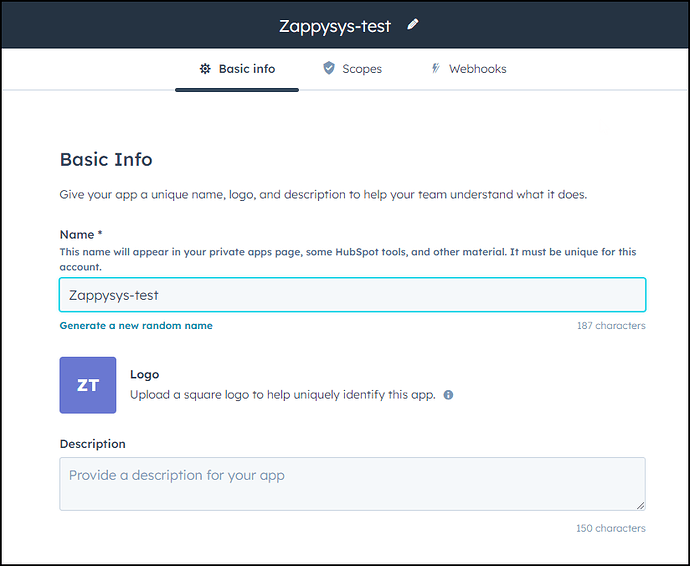Image resolution: width=690 pixels, height=566 pixels.
Task: Click the Name input field
Action: click(x=352, y=295)
